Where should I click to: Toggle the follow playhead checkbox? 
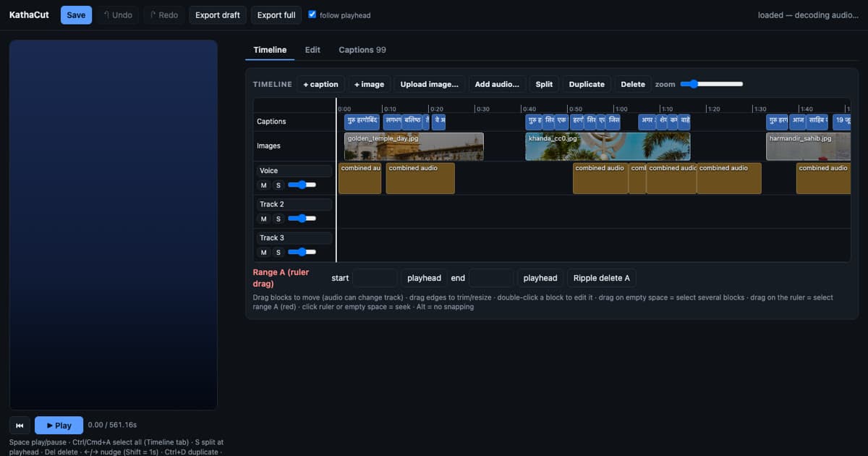(312, 14)
